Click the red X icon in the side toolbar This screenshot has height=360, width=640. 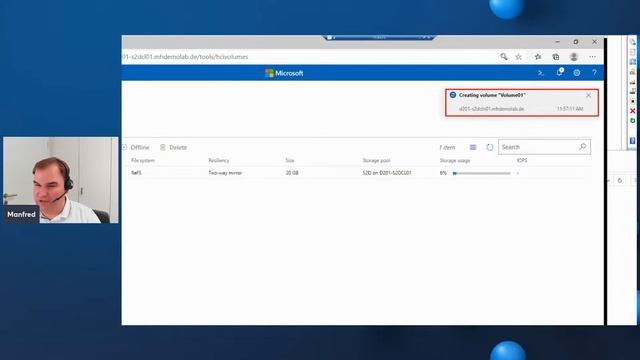(x=632, y=111)
